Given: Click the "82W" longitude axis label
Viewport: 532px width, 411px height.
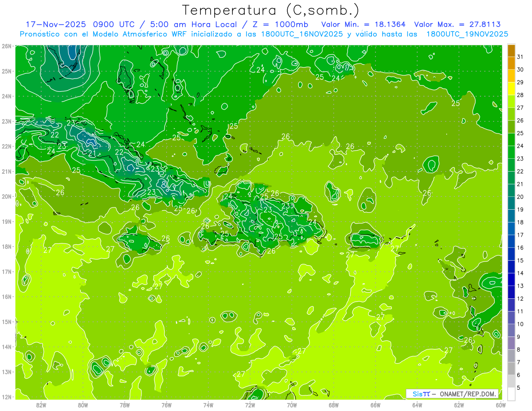Looking at the screenshot, I should 41,405.
